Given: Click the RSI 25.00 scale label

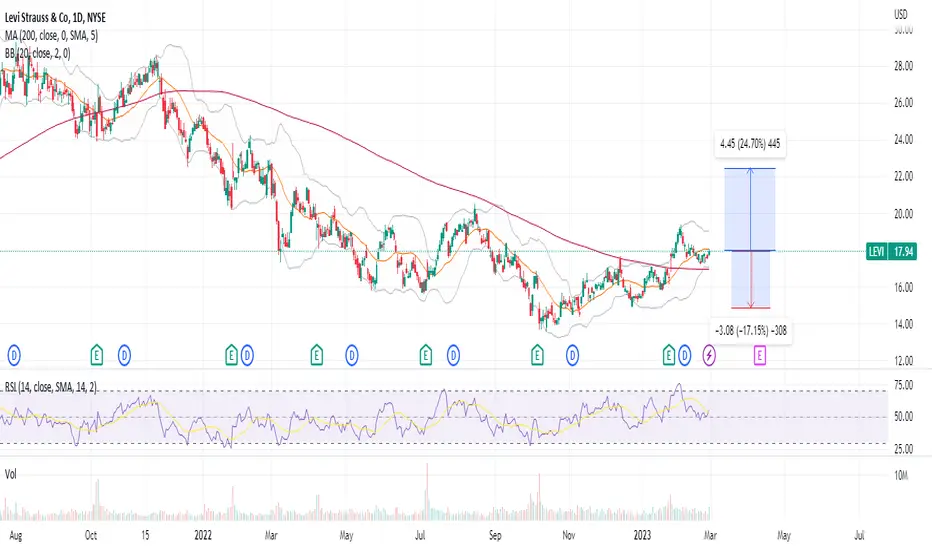Looking at the screenshot, I should tap(903, 450).
